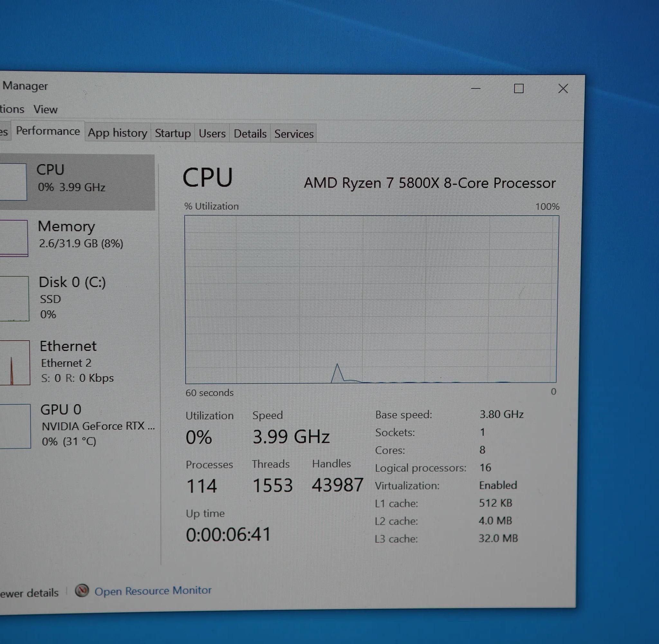Select the Memory entry in sidebar
Screen dimensions: 659x644
78,238
